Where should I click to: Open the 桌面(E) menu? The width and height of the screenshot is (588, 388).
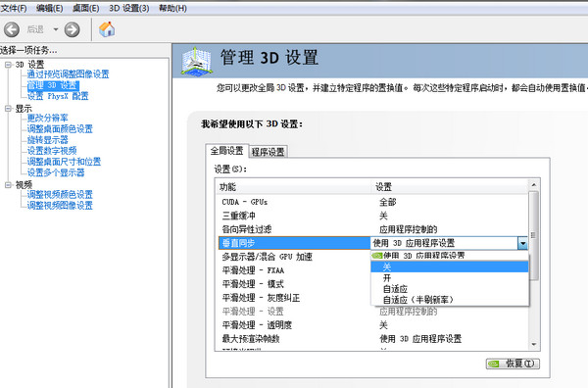point(85,8)
